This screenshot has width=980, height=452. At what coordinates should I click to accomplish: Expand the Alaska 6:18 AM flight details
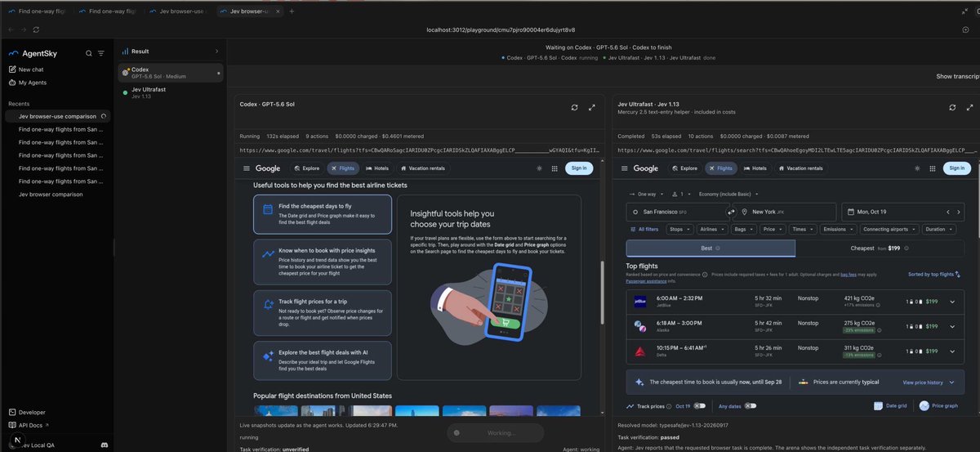click(x=952, y=327)
